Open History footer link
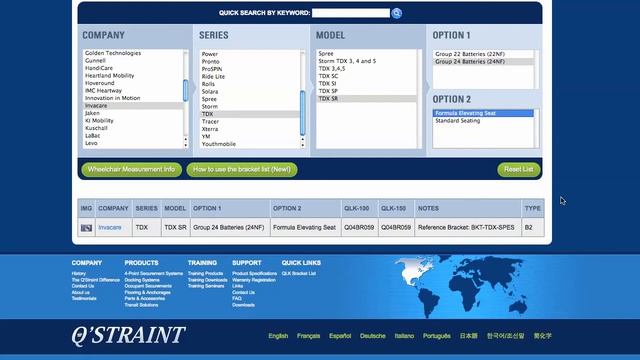This screenshot has height=360, width=640. (x=79, y=273)
